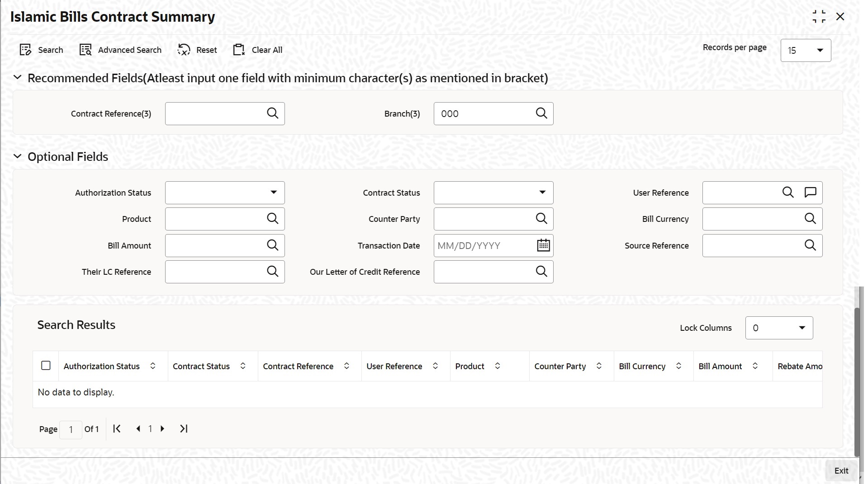Open User Reference comment popup icon

[x=810, y=193]
